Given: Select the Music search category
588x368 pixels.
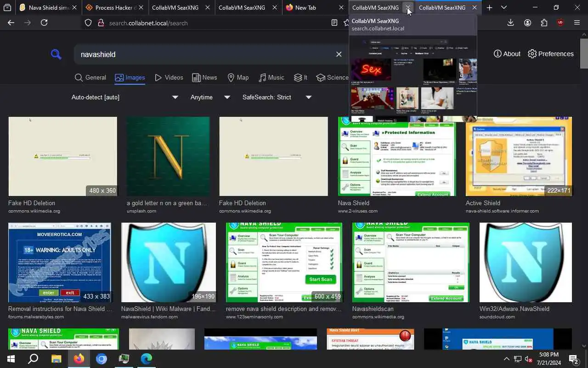Looking at the screenshot, I should (x=271, y=77).
